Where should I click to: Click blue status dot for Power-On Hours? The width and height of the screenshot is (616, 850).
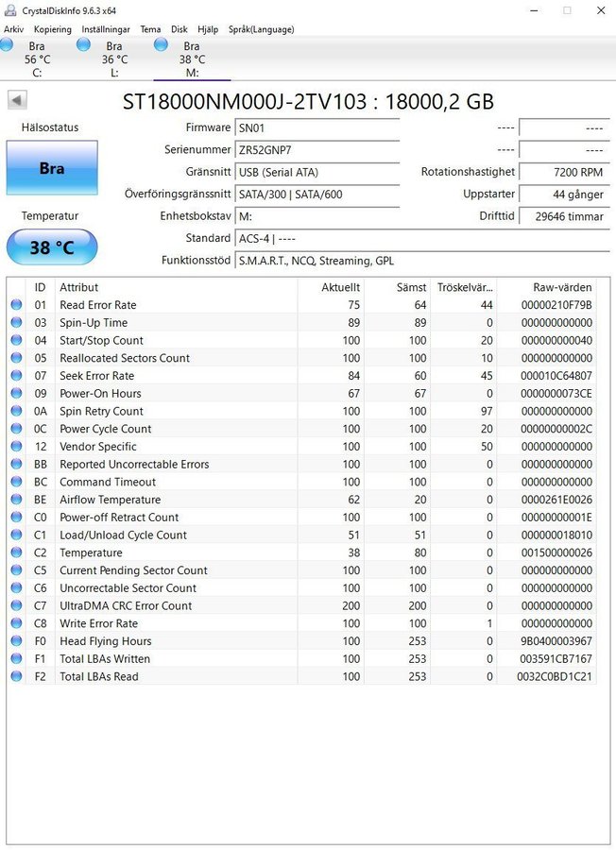coord(16,393)
